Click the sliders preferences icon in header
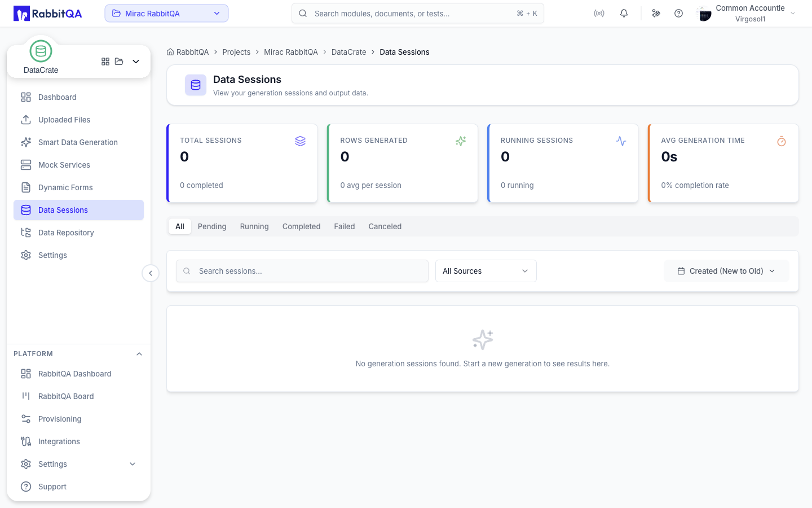The image size is (812, 508). click(x=656, y=14)
